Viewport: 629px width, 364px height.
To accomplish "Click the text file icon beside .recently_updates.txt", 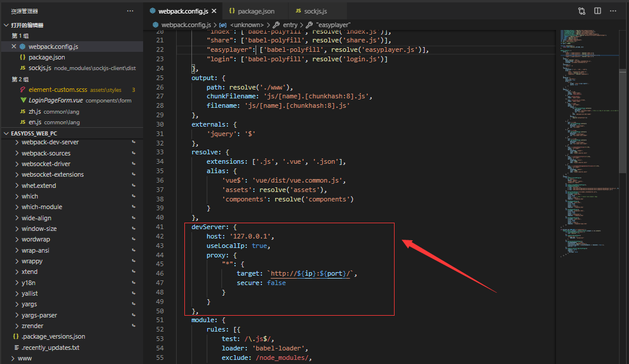I will click(x=16, y=348).
